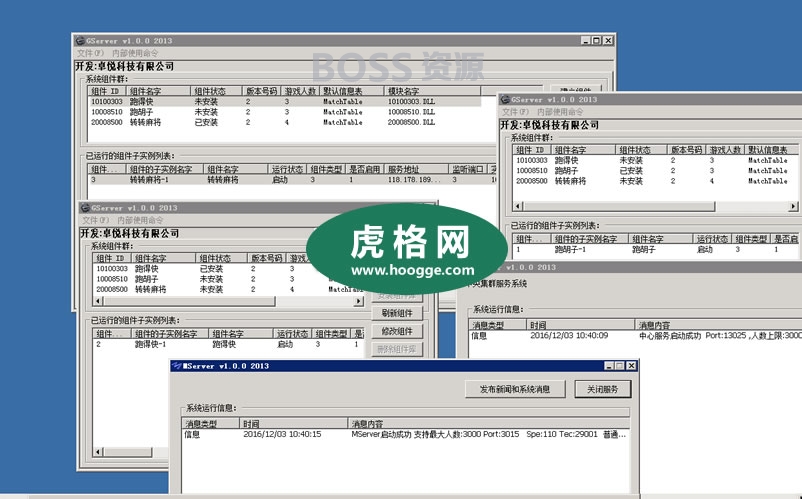Click the 刷新组件 button
Viewport: 802px width, 499px height.
[x=397, y=313]
